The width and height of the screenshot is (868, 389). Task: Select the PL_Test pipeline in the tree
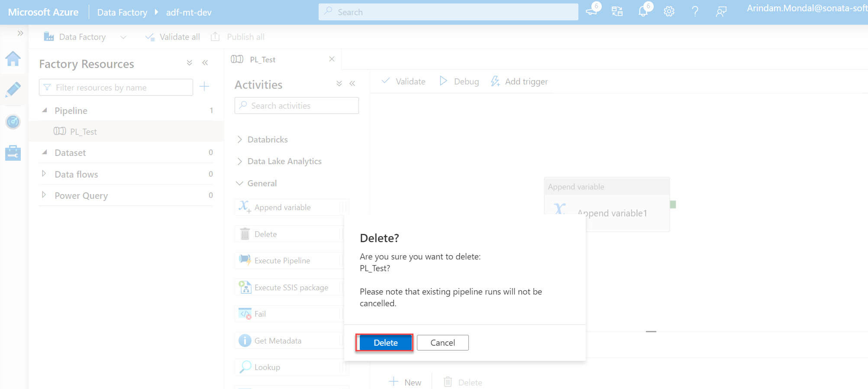click(126, 131)
